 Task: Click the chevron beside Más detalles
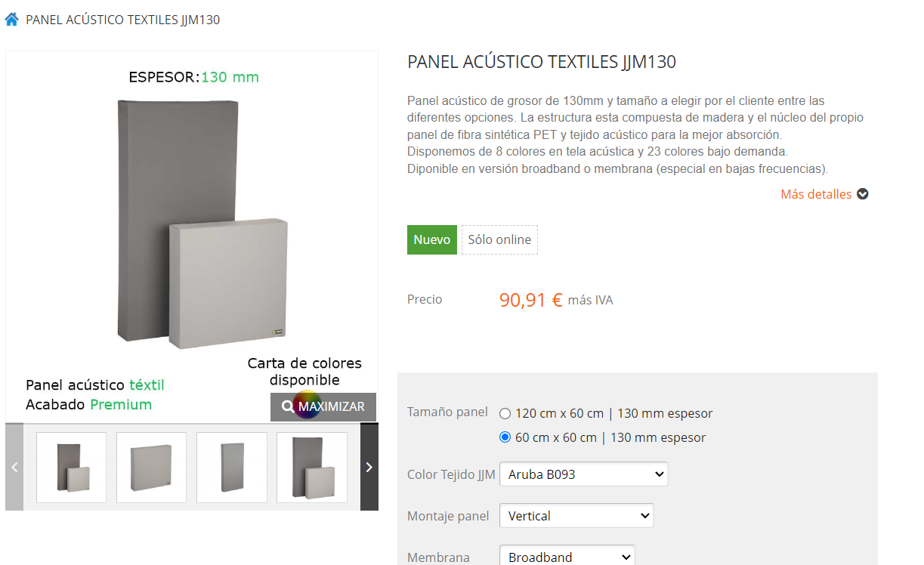tap(862, 194)
